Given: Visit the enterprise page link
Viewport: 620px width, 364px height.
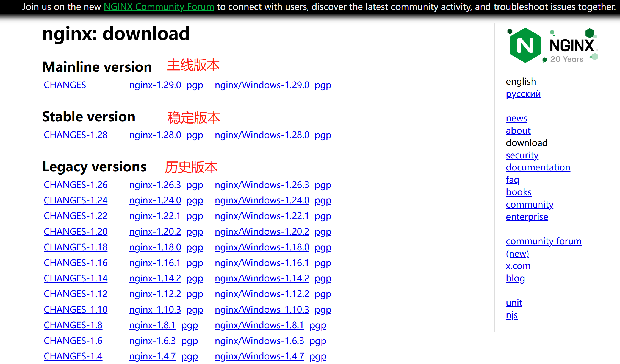Looking at the screenshot, I should [527, 217].
